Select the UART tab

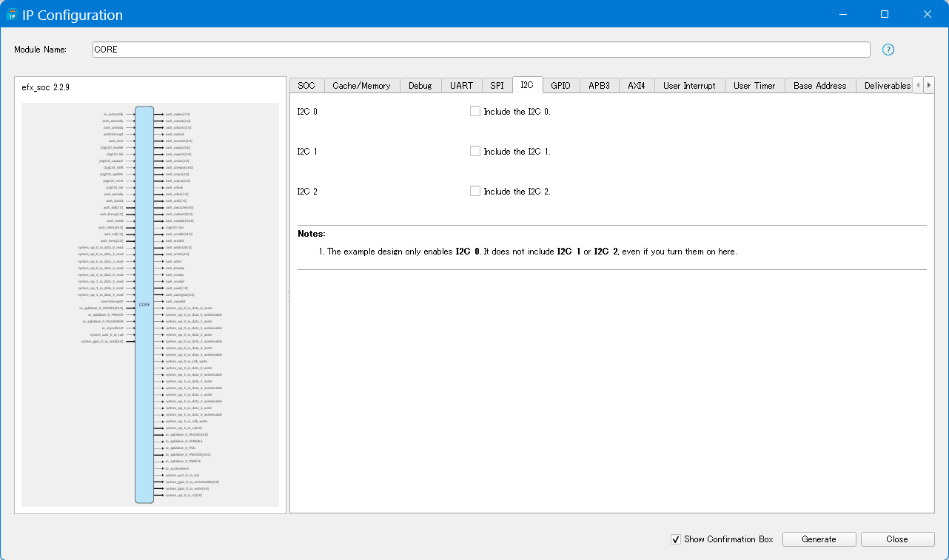pos(461,86)
